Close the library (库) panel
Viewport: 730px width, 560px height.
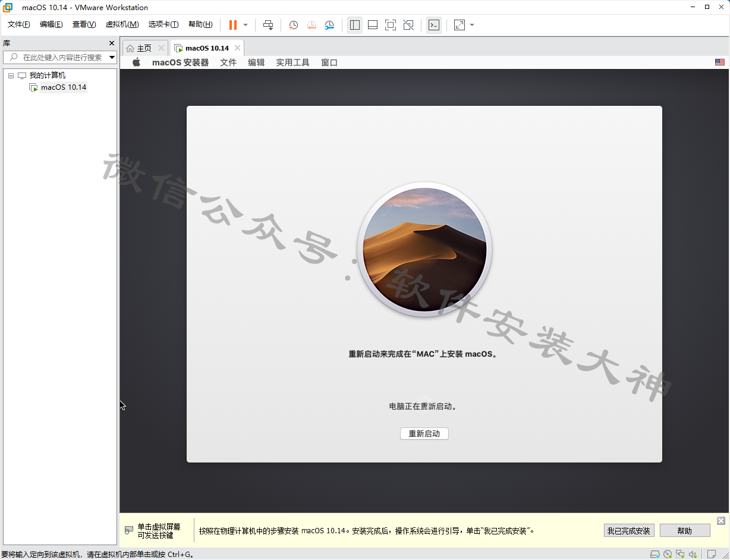click(112, 43)
